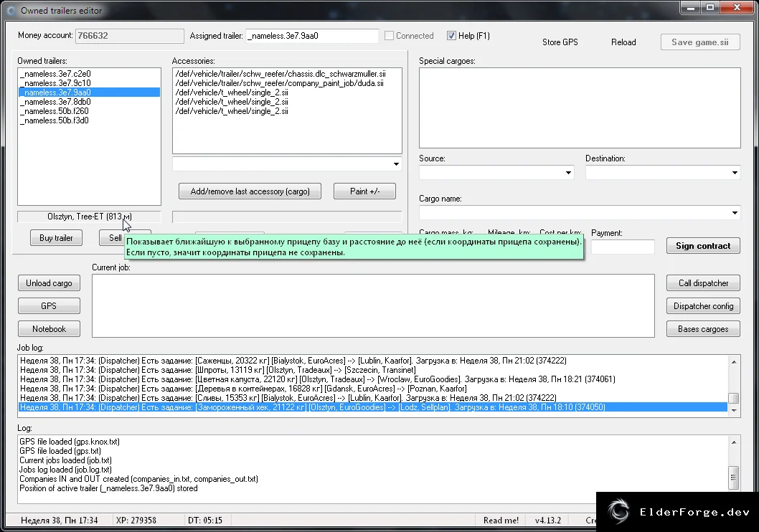Select trailer _nameless.50b.f260
759x532 pixels.
(x=90, y=111)
